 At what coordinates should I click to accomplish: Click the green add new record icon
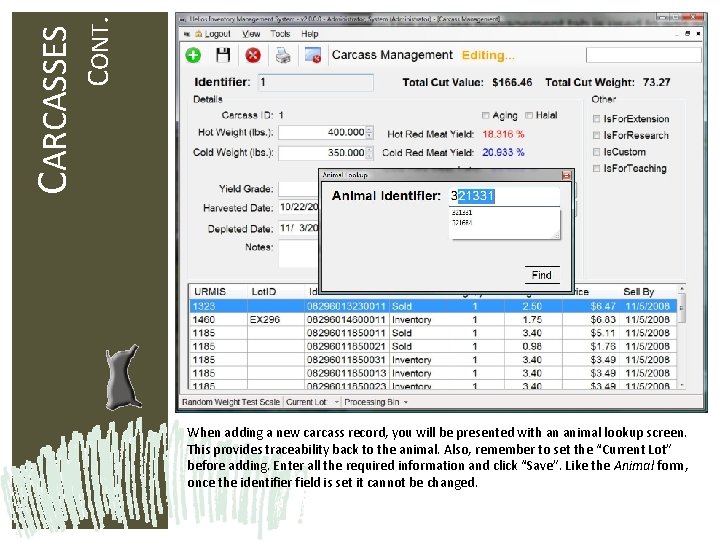pos(193,55)
